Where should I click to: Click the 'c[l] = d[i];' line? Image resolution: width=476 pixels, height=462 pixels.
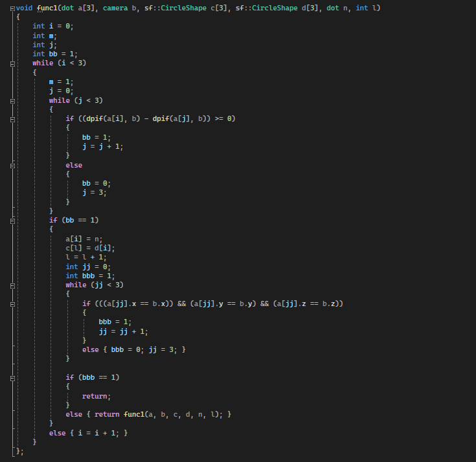click(x=91, y=248)
